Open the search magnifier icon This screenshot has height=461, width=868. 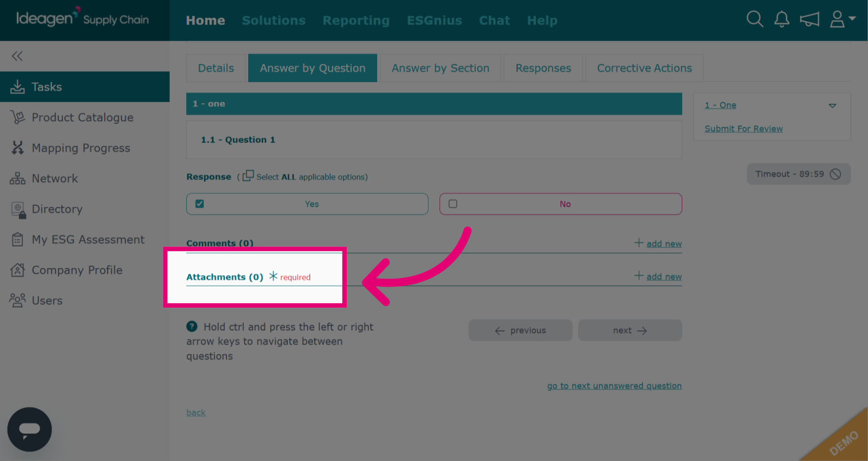tap(755, 19)
